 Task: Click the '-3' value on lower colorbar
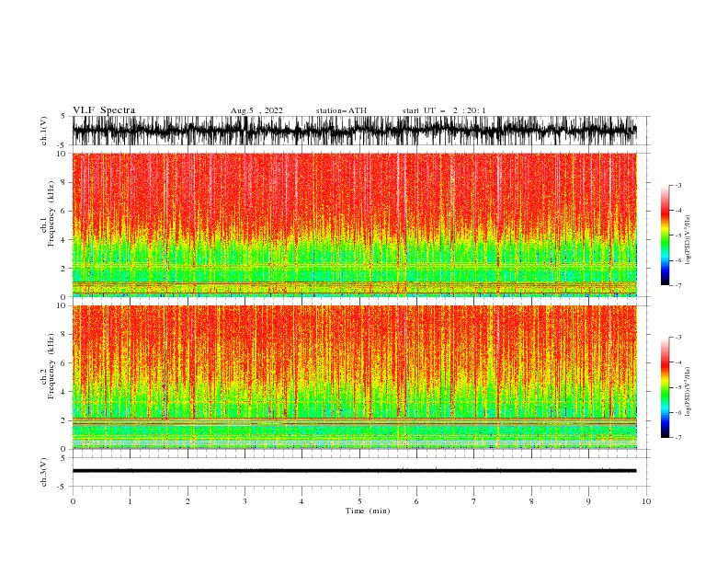(x=677, y=338)
